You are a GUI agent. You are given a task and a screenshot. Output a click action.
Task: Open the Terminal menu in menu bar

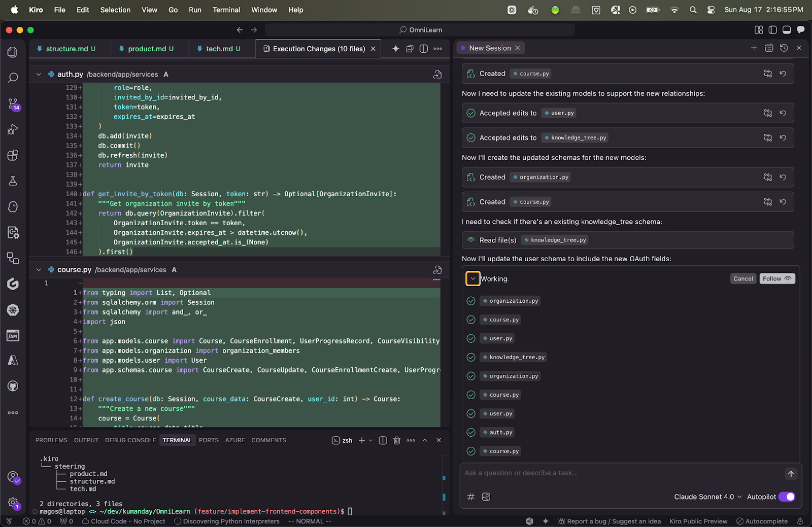(226, 10)
